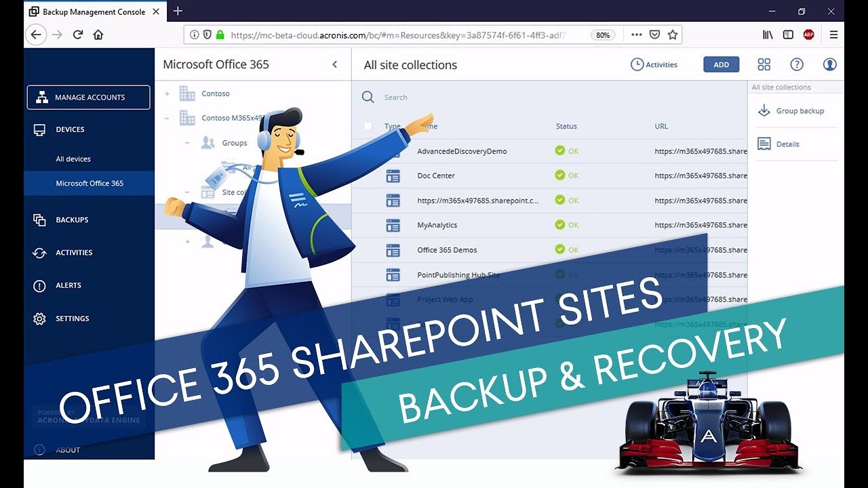Click the Groups people icon in tree
This screenshot has height=488, width=868.
pyautogui.click(x=208, y=143)
